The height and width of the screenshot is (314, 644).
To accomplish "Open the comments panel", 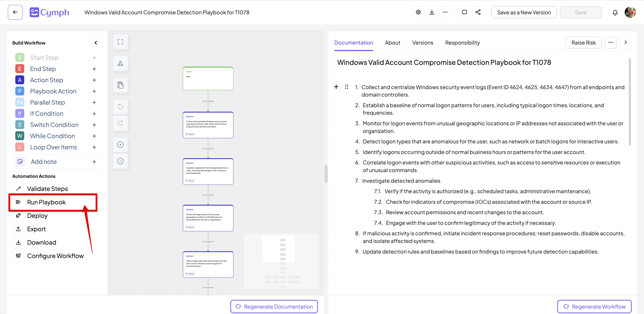I will coord(464,12).
